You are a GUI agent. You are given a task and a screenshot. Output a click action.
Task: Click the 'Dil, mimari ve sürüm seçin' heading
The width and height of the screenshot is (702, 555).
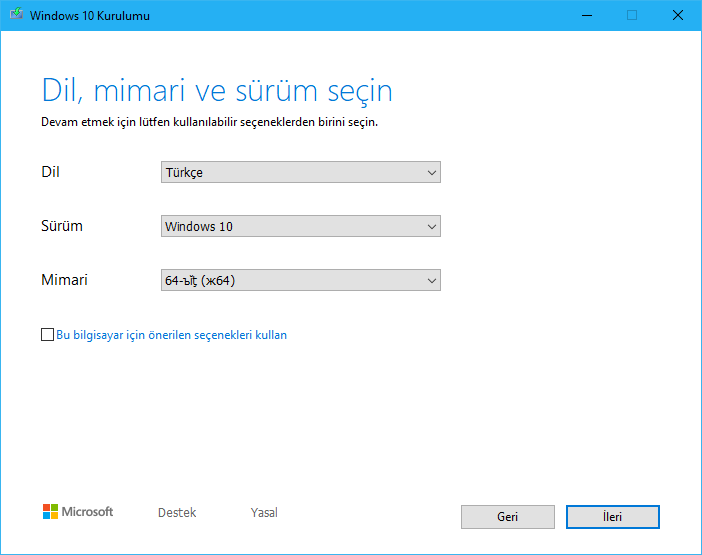pos(217,91)
